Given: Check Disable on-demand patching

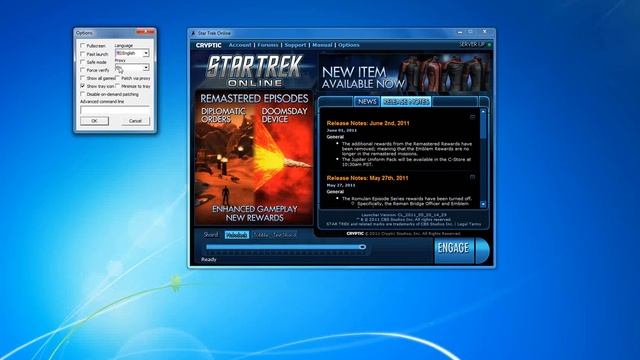Looking at the screenshot, I should click(83, 94).
